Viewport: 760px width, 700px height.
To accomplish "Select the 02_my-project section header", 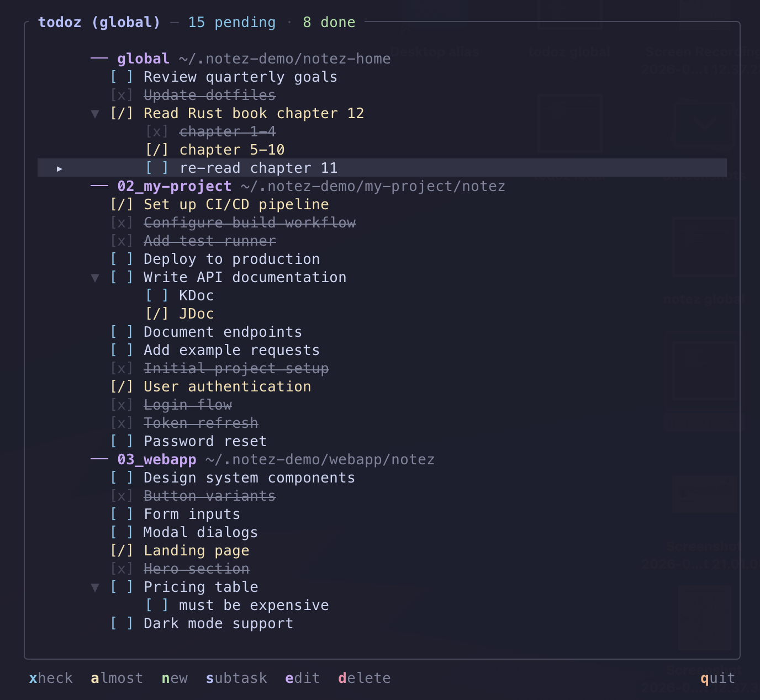I will [x=174, y=186].
